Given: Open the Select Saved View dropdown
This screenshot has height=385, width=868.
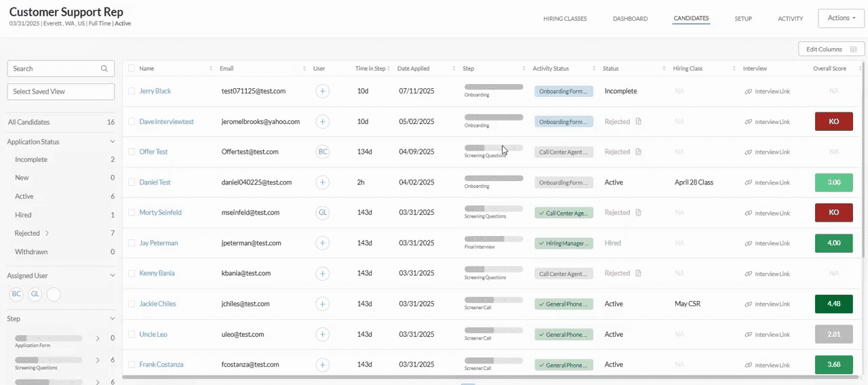Looking at the screenshot, I should [61, 92].
